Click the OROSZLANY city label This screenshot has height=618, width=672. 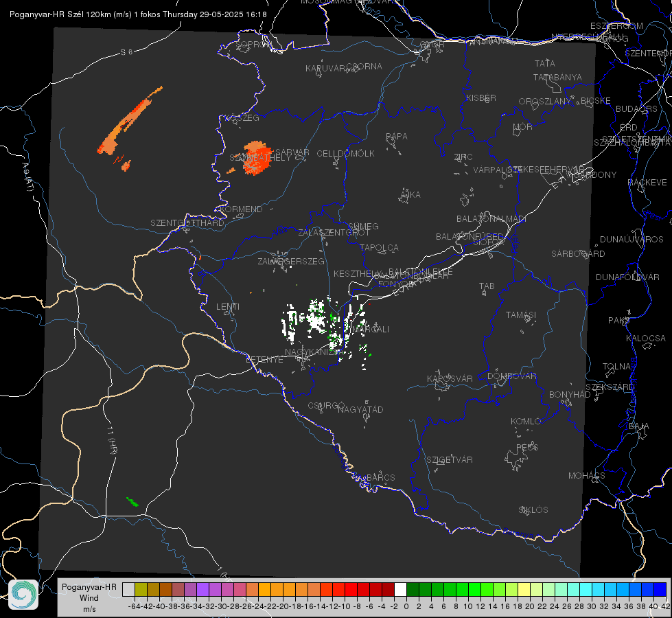[x=545, y=102]
